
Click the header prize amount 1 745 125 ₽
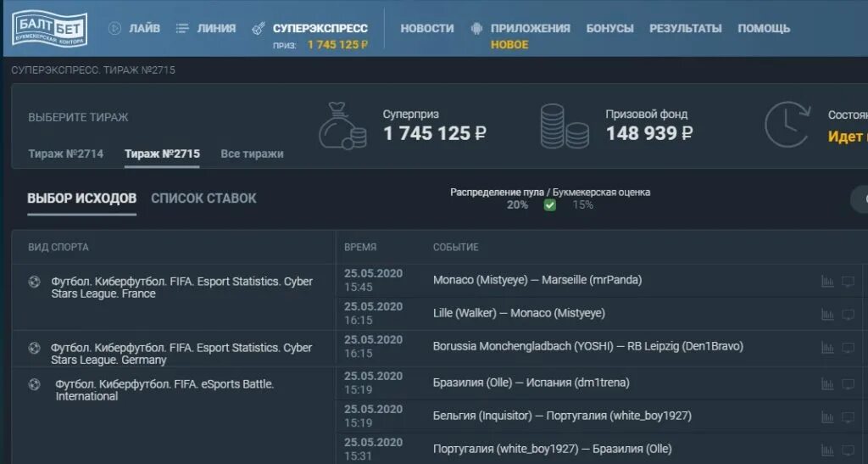coord(337,45)
